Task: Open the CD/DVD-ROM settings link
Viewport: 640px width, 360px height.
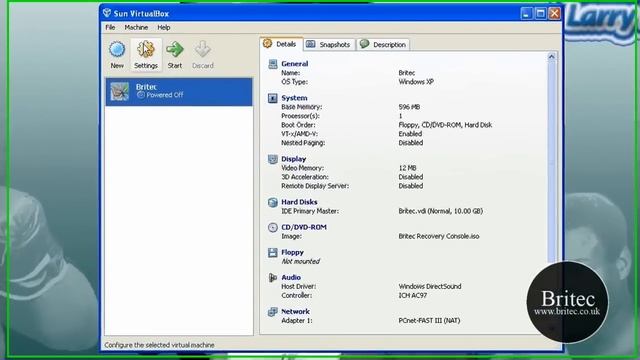Action: (x=304, y=227)
